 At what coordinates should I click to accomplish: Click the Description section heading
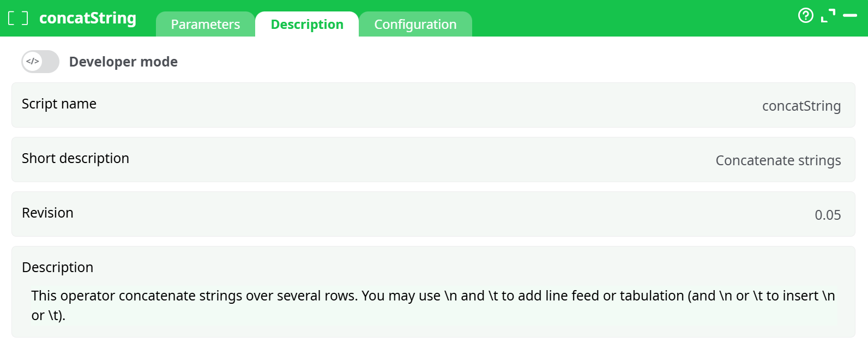click(x=57, y=267)
